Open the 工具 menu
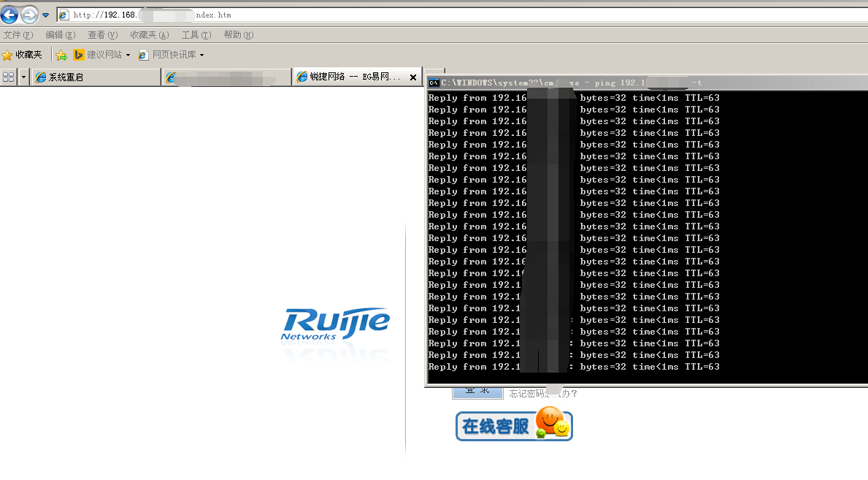The width and height of the screenshot is (868, 480). point(196,35)
